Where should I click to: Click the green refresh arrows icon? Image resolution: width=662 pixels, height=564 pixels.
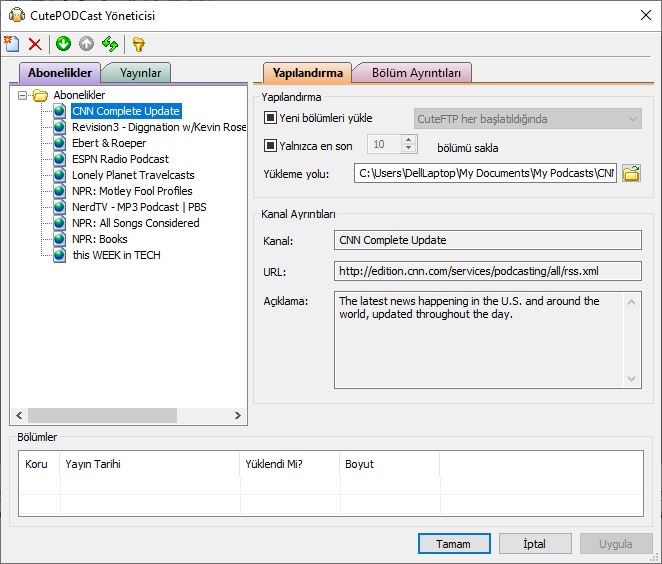110,43
